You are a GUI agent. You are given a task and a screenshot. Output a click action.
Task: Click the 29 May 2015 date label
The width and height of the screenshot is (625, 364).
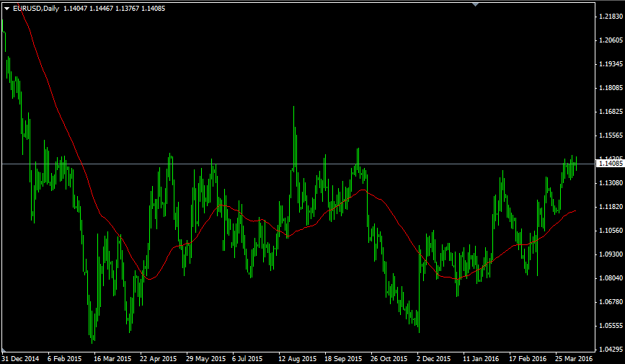point(205,359)
